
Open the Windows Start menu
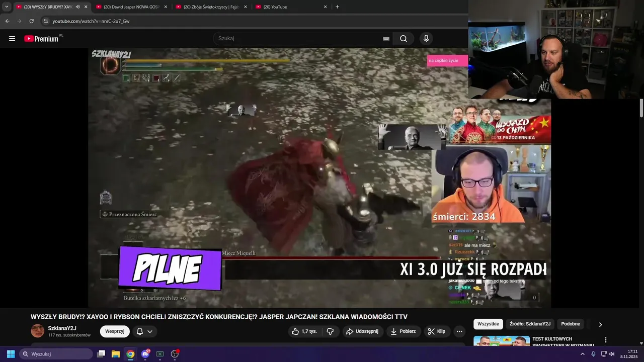pos(11,354)
